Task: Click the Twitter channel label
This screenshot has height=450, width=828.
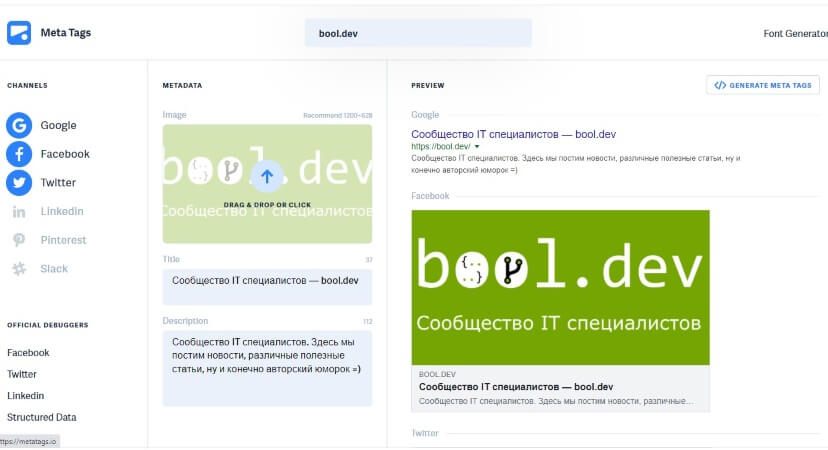Action: (x=58, y=183)
